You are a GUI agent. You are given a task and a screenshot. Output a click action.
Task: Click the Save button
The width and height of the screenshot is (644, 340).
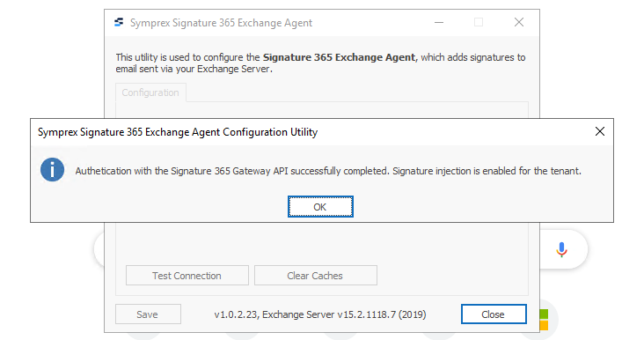coord(148,314)
